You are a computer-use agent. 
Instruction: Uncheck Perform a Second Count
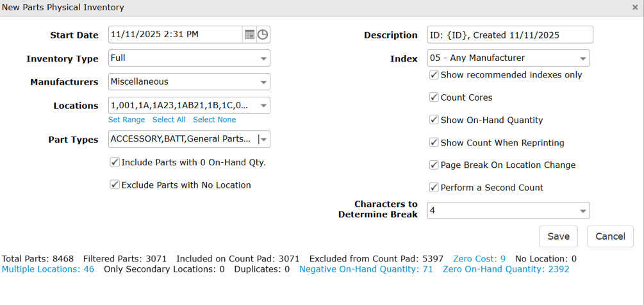click(434, 187)
